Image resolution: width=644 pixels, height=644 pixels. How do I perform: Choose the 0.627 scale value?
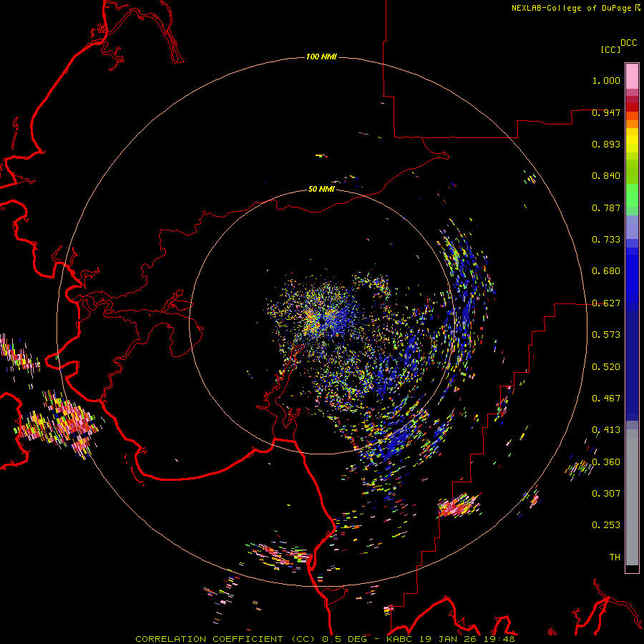tap(606, 303)
